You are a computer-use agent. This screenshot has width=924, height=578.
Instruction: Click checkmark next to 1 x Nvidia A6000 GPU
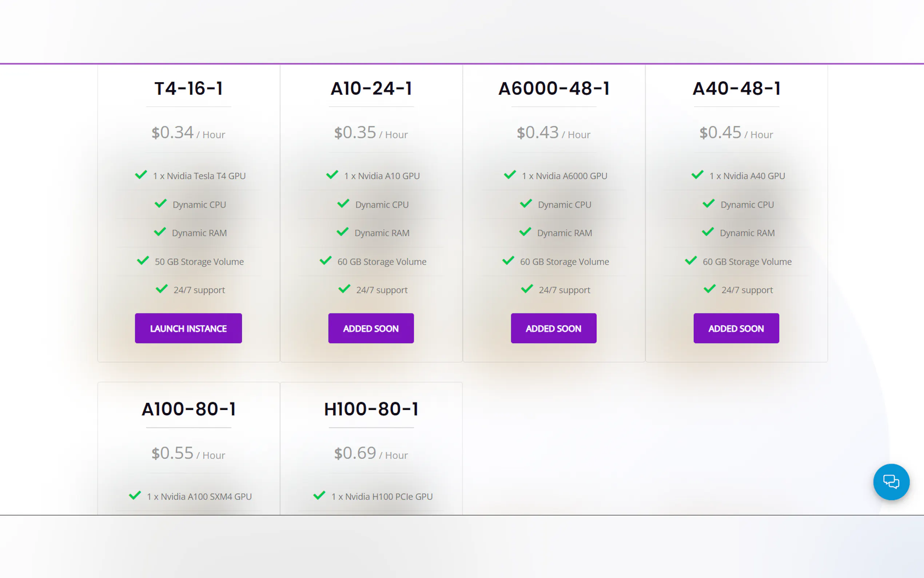(510, 175)
